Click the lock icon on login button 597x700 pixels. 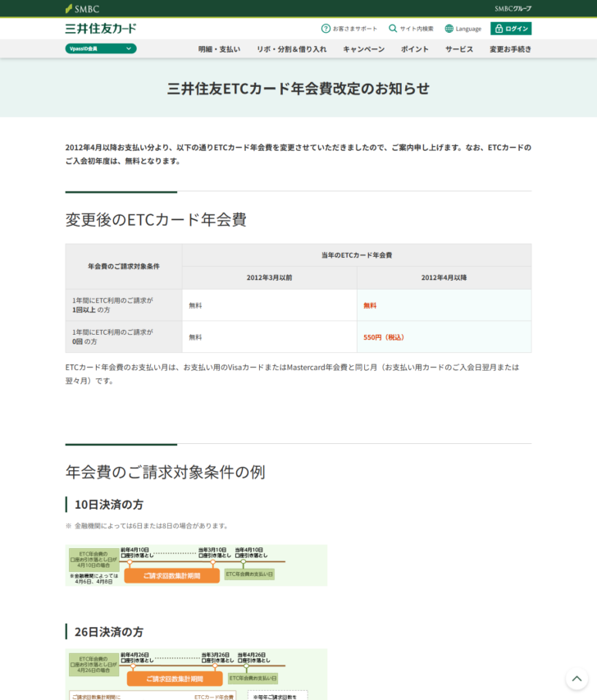click(x=499, y=29)
